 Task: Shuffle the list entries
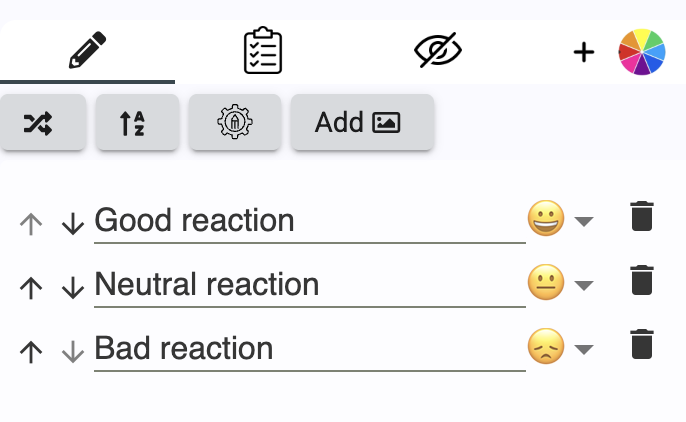(42, 122)
